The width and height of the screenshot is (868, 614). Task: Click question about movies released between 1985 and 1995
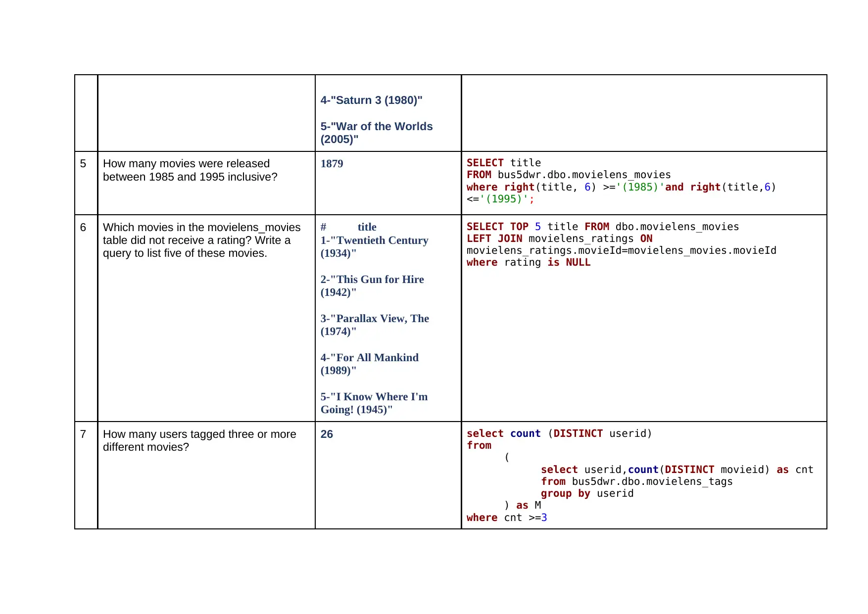point(190,170)
